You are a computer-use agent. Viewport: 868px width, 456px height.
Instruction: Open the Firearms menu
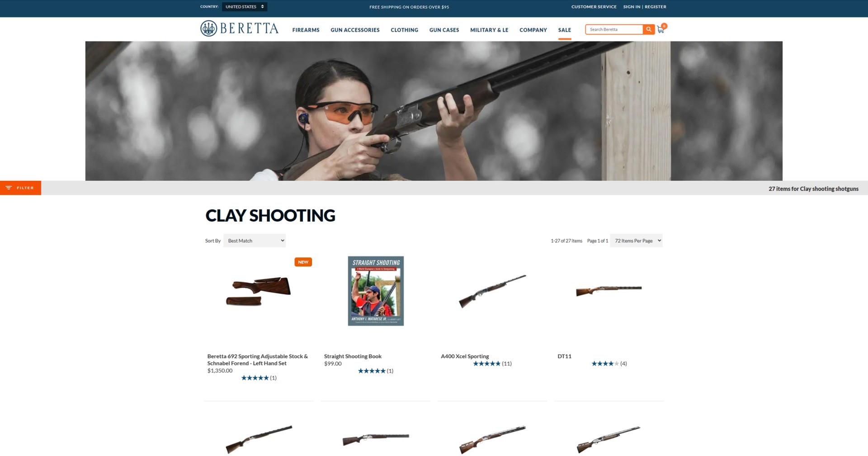coord(306,30)
